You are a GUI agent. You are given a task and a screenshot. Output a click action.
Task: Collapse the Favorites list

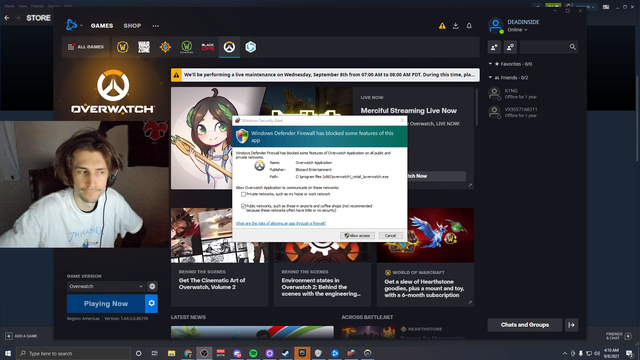pyautogui.click(x=490, y=64)
